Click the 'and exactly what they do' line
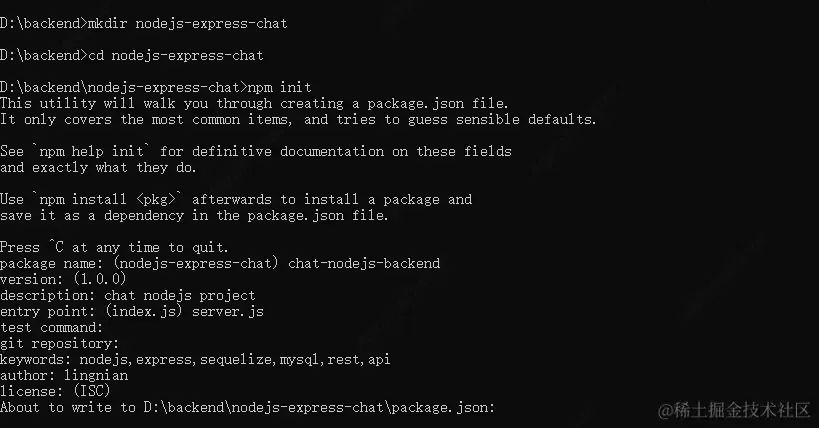Image resolution: width=819 pixels, height=428 pixels. tap(98, 168)
